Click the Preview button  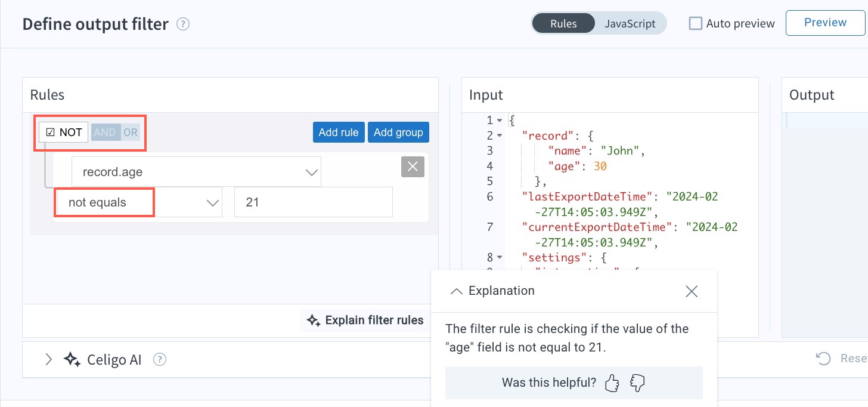(825, 22)
